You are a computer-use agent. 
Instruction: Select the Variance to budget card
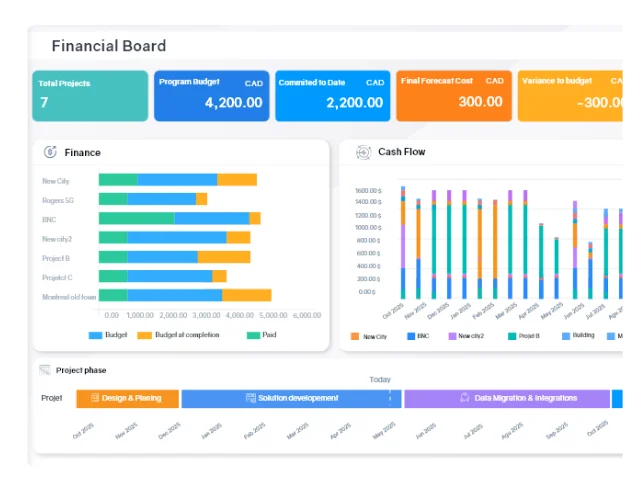(570, 95)
